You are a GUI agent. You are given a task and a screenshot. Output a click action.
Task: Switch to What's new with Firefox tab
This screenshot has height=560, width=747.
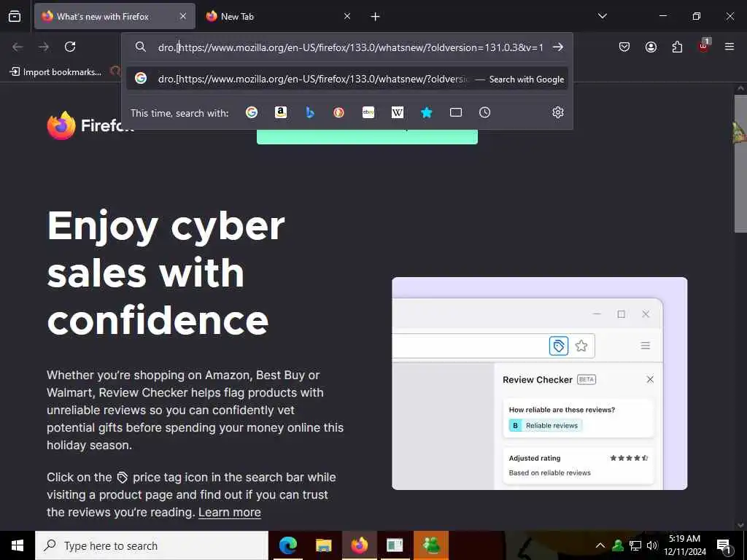[115, 16]
